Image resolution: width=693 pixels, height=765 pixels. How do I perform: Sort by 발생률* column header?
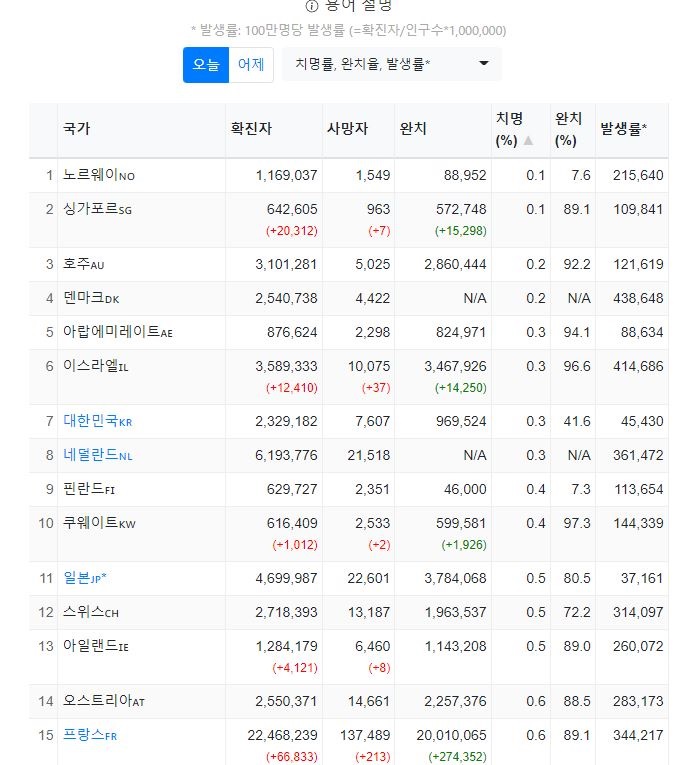[623, 129]
